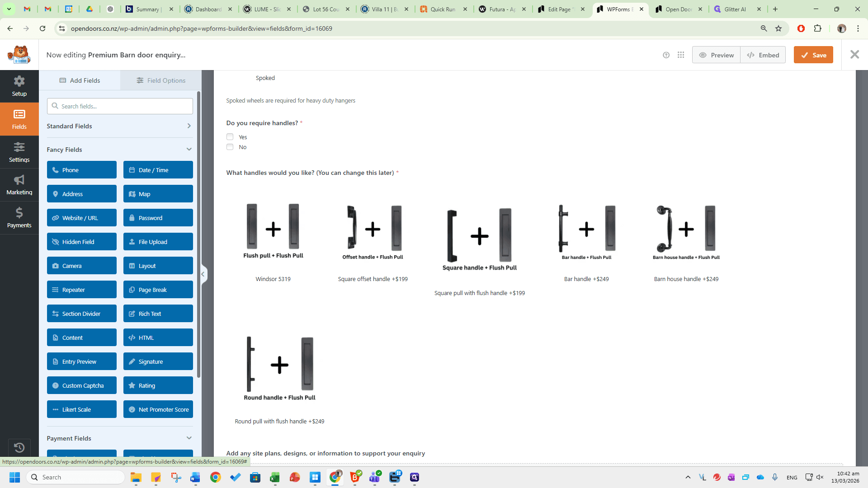Expand the Standard Fields section
Viewport: 868px width, 488px height.
[x=120, y=126]
